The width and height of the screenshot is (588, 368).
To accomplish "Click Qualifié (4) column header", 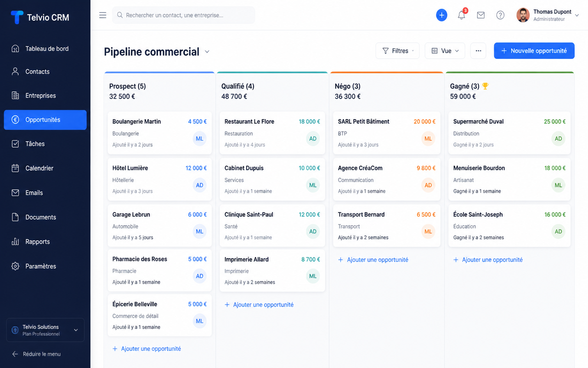I will (x=237, y=86).
